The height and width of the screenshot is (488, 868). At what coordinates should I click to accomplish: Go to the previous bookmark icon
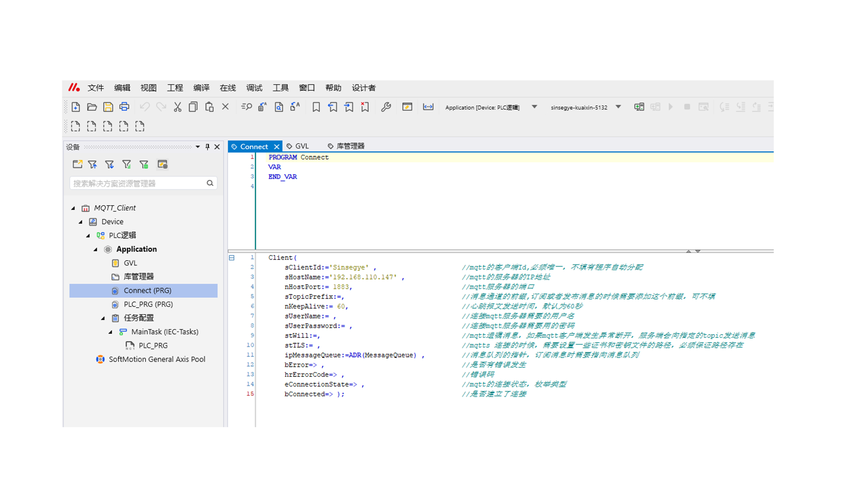tap(332, 107)
